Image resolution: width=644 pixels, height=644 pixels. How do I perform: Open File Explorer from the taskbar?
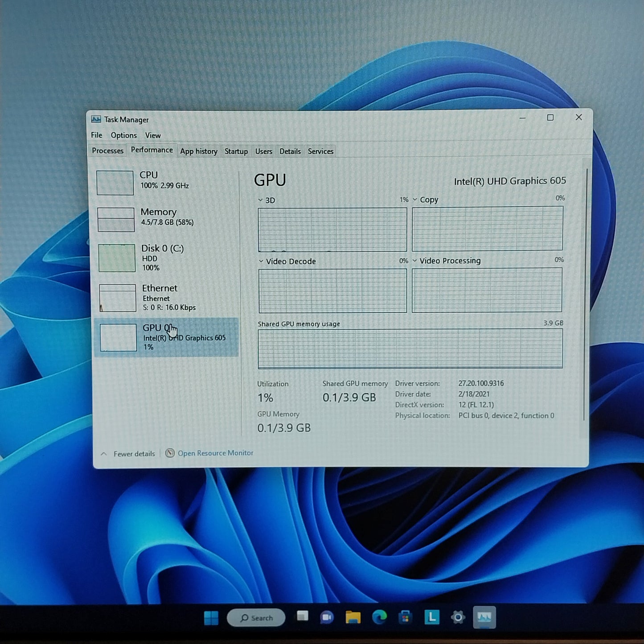pos(353,617)
